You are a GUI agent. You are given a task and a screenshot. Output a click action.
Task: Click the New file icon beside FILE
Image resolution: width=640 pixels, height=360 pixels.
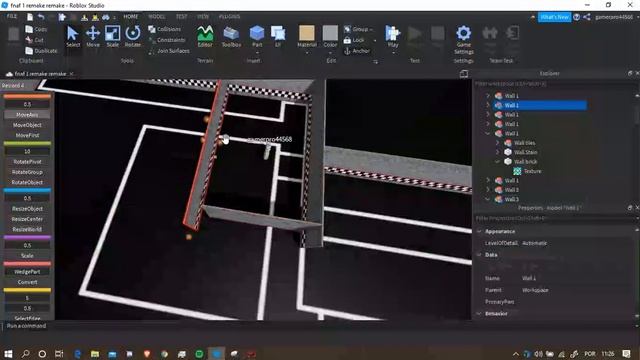click(x=30, y=17)
